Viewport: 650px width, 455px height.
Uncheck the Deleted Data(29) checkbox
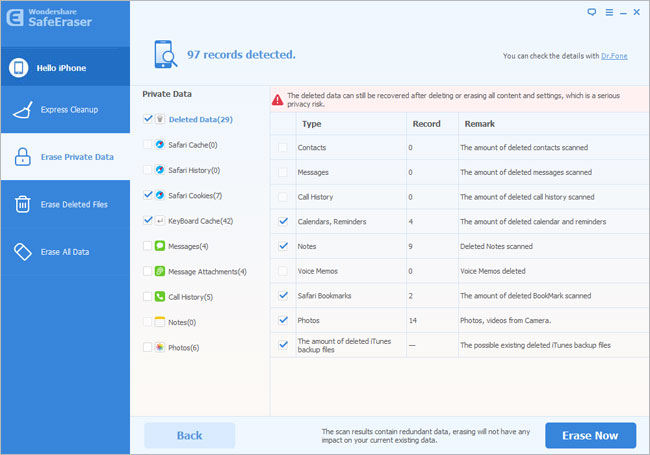tap(148, 119)
